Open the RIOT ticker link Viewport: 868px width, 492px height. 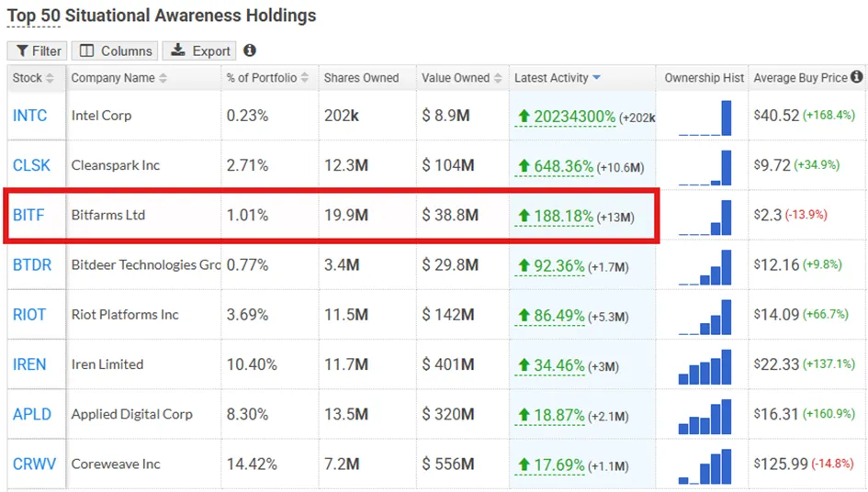29,315
